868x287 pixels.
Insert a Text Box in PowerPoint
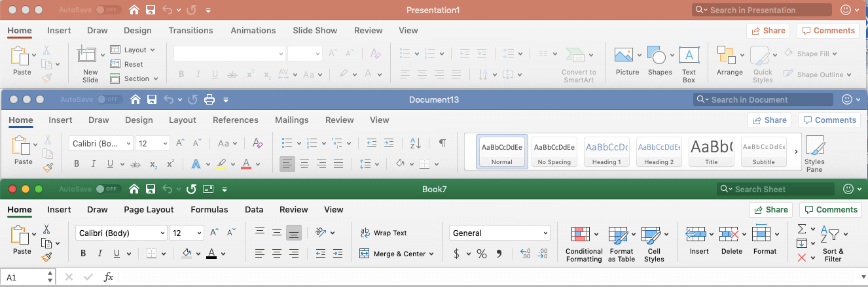[689, 56]
